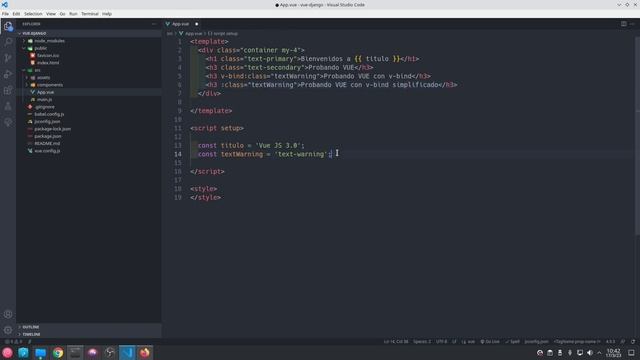Click the feedback icon in status bar
Image resolution: width=640 pixels, height=360 pixels.
[623, 342]
